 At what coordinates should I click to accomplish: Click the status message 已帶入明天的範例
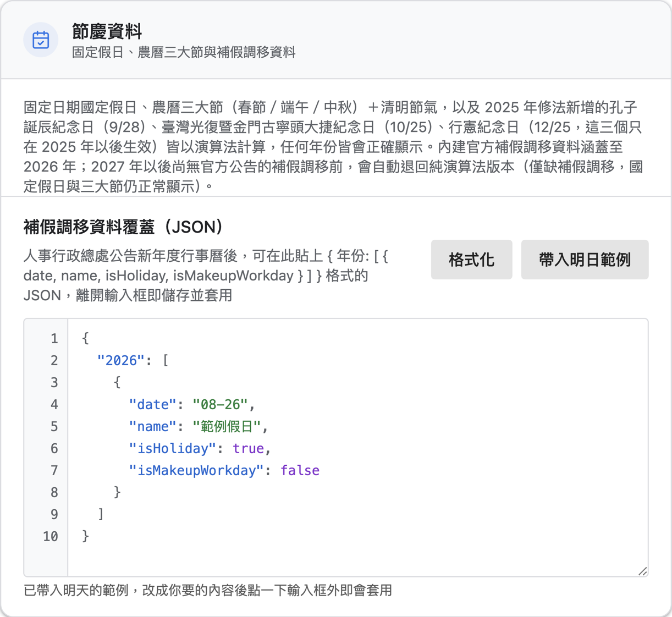point(207,591)
